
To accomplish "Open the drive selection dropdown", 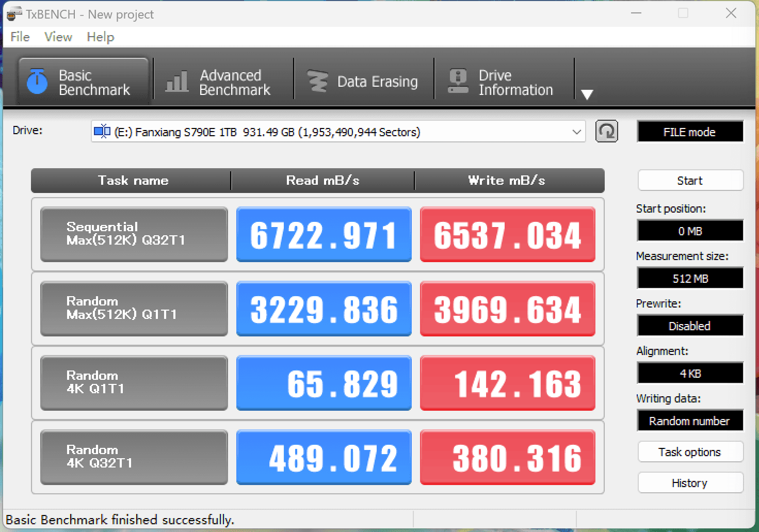I will tap(576, 132).
